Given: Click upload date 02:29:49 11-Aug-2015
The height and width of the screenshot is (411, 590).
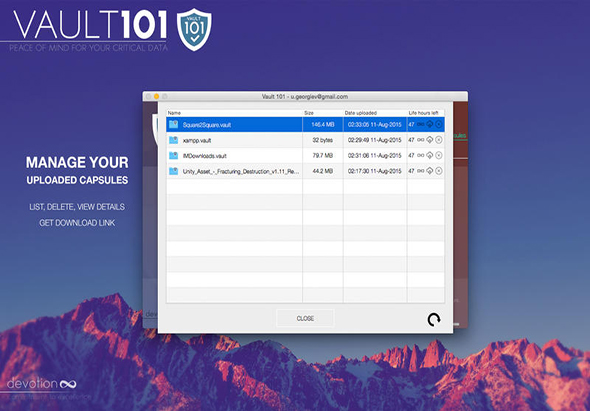Looking at the screenshot, I should pos(374,140).
